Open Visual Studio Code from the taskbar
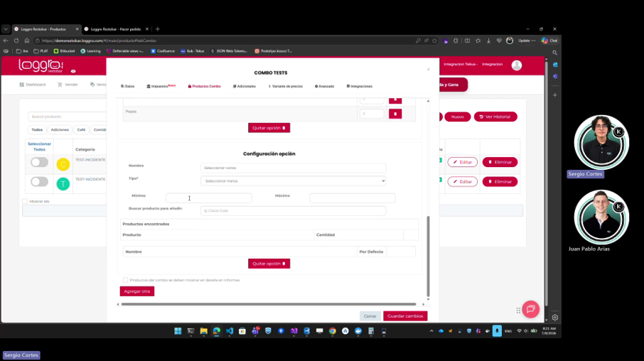 point(229,331)
